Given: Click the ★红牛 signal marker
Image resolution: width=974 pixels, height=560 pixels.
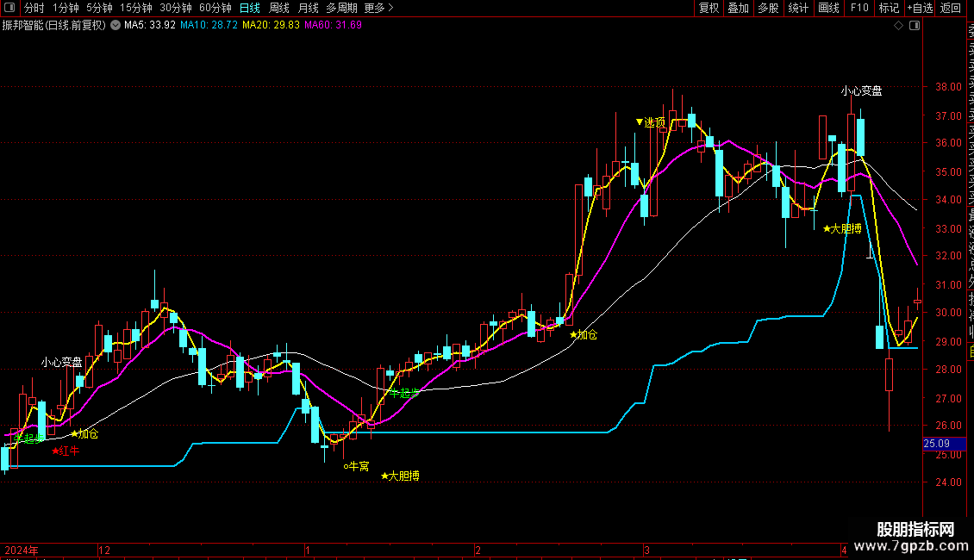Looking at the screenshot, I should (x=66, y=451).
